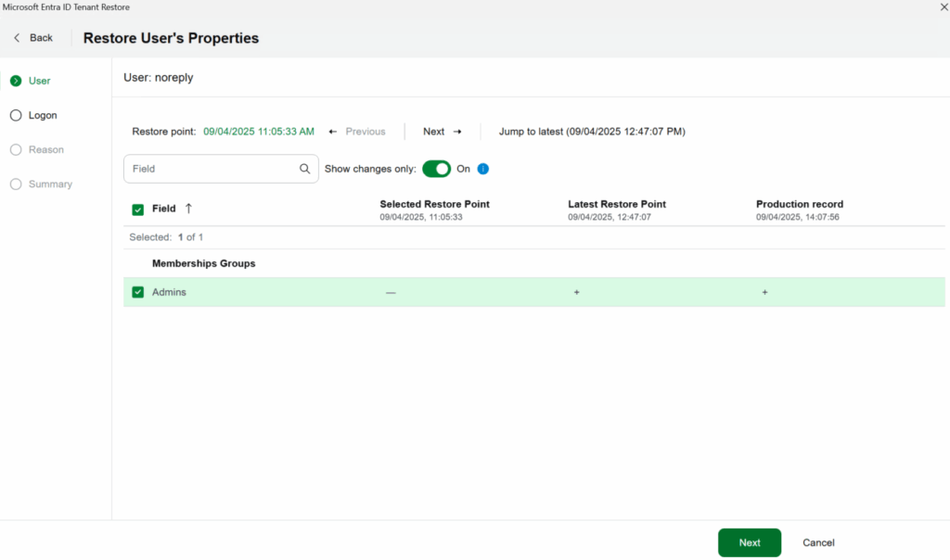Viewport: 950px width, 560px height.
Task: Click the plus under Production record
Action: point(764,292)
